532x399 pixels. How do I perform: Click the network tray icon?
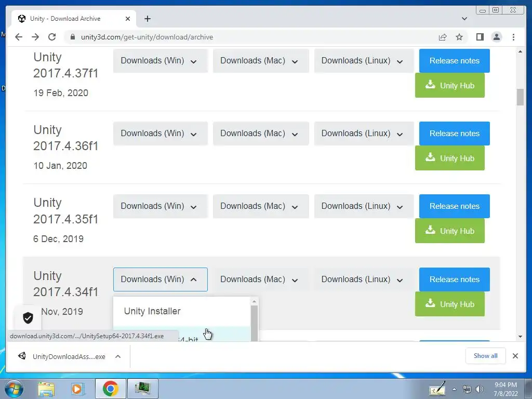[467, 389]
